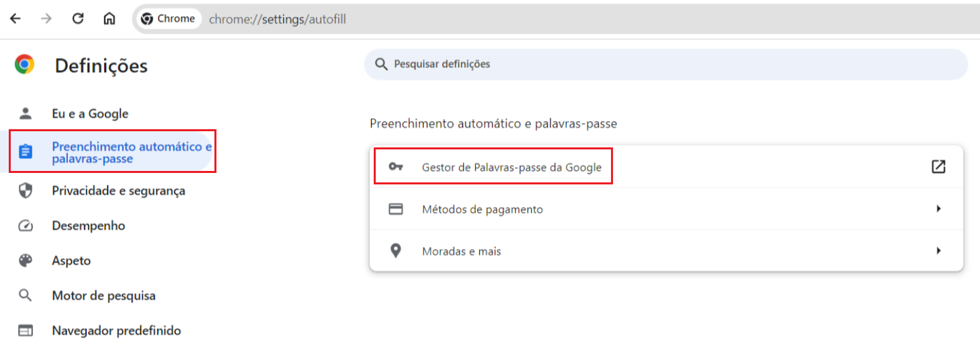Image resolution: width=980 pixels, height=354 pixels.
Task: Click the credit card icon for Métodos de pagamento
Action: click(396, 209)
